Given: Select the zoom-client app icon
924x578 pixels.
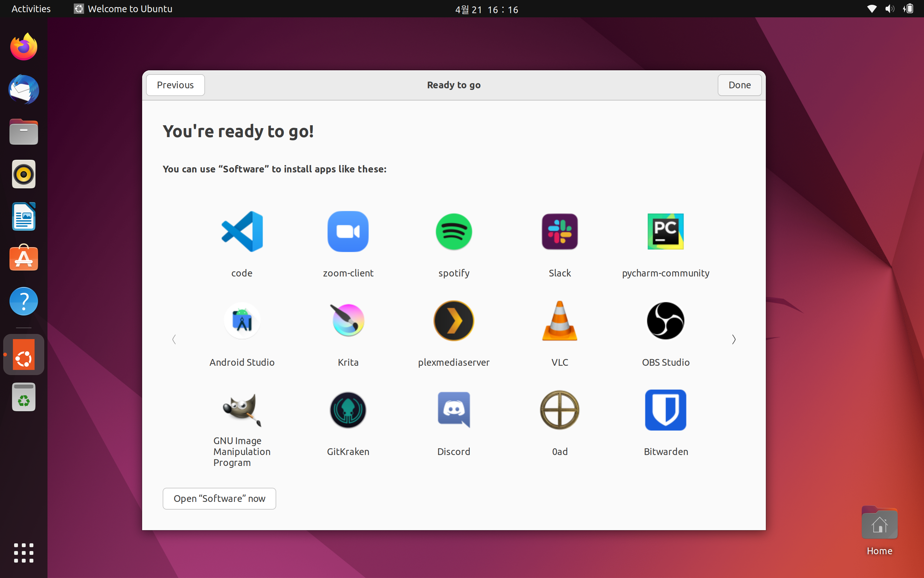Looking at the screenshot, I should click(x=348, y=231).
